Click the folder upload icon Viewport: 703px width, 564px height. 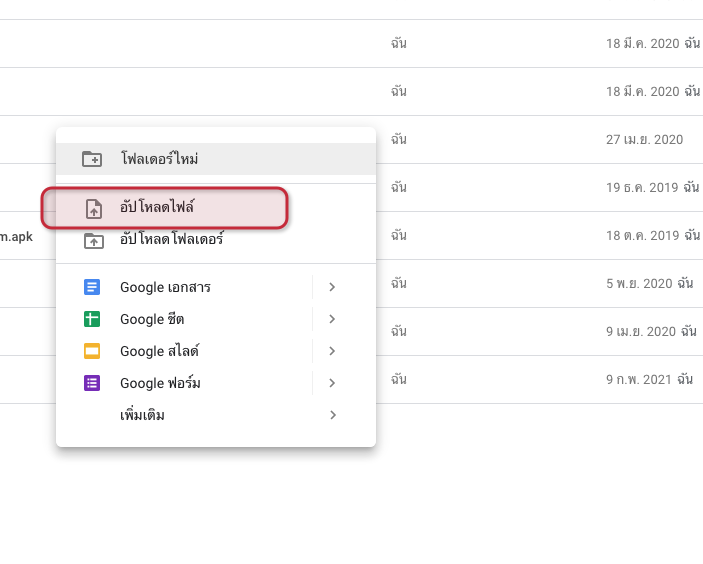(x=94, y=241)
